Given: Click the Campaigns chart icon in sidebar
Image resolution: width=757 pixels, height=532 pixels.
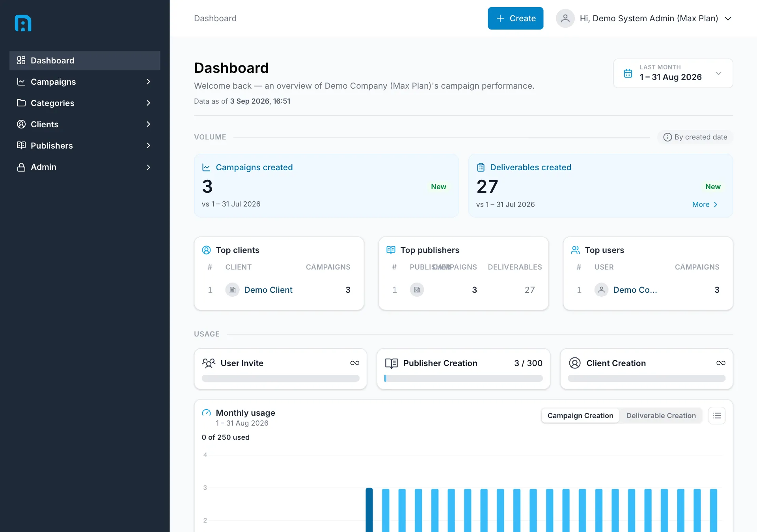Looking at the screenshot, I should [21, 82].
